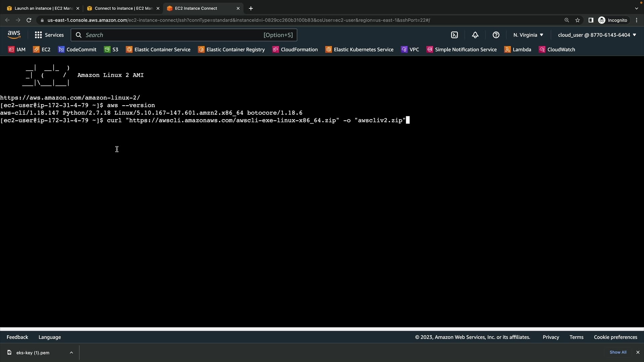Open AWS CloudShell icon

pyautogui.click(x=454, y=35)
